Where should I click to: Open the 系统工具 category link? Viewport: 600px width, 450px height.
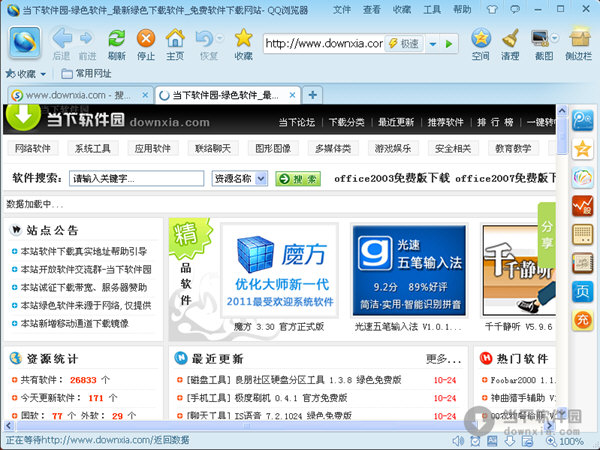pos(92,149)
